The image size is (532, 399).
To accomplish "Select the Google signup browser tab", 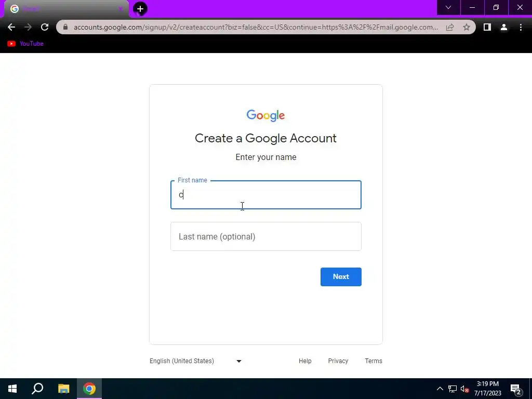I will (x=66, y=9).
